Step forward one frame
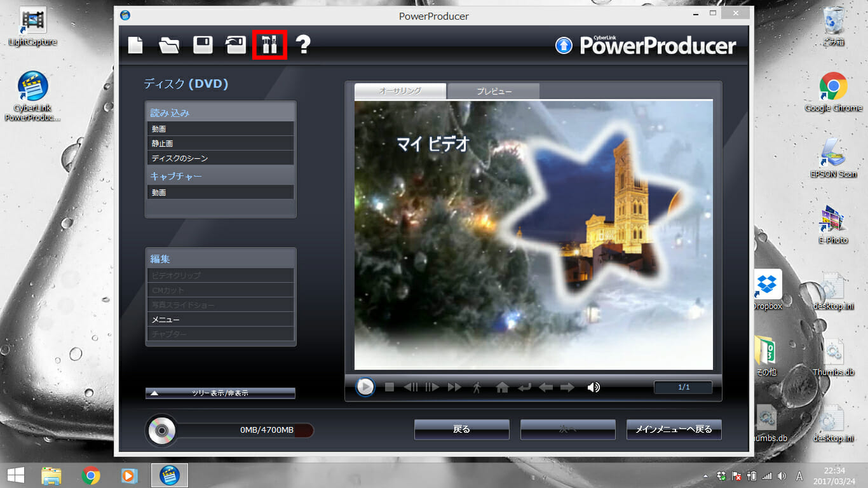 [x=433, y=387]
